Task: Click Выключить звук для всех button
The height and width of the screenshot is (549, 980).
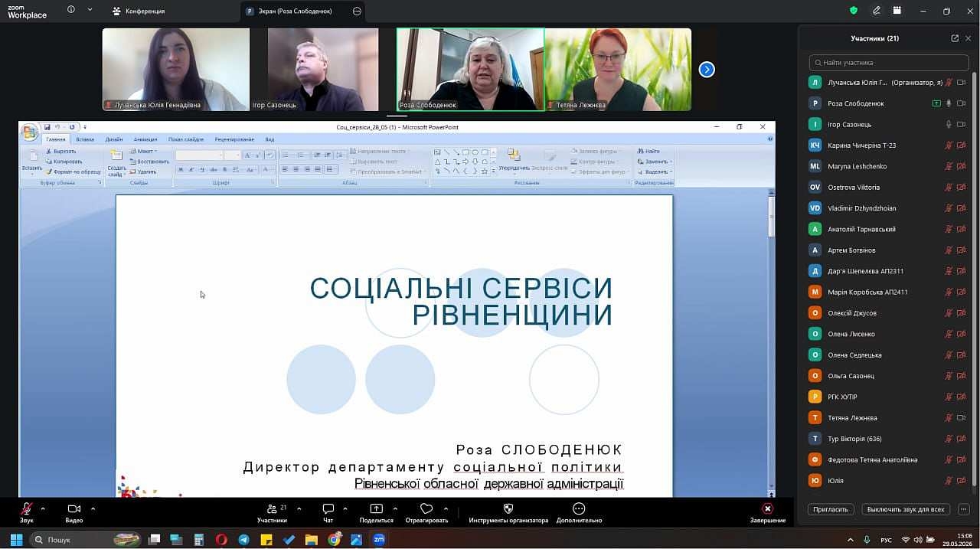Action: pyautogui.click(x=906, y=509)
